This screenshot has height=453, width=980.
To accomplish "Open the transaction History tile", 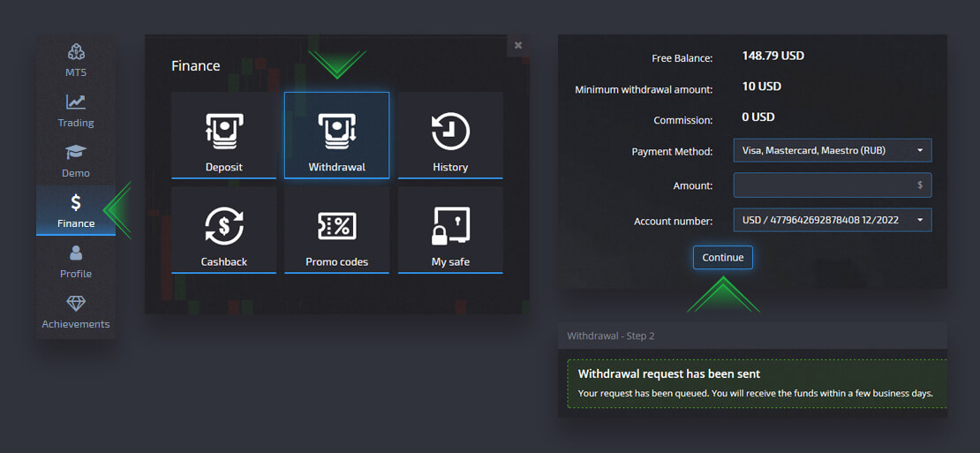I will click(450, 135).
